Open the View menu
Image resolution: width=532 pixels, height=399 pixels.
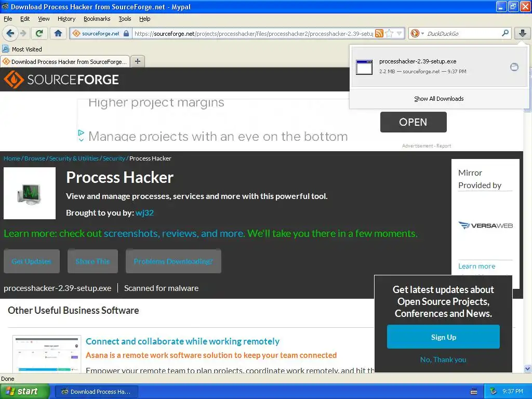[44, 19]
